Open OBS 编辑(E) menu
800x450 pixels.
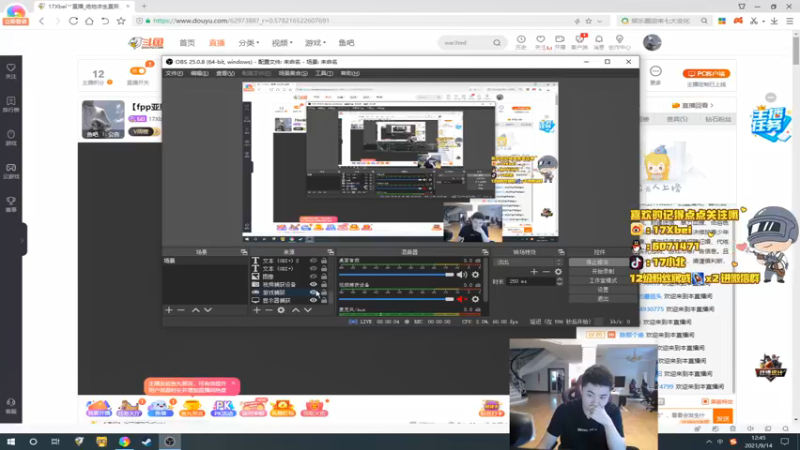pos(199,73)
